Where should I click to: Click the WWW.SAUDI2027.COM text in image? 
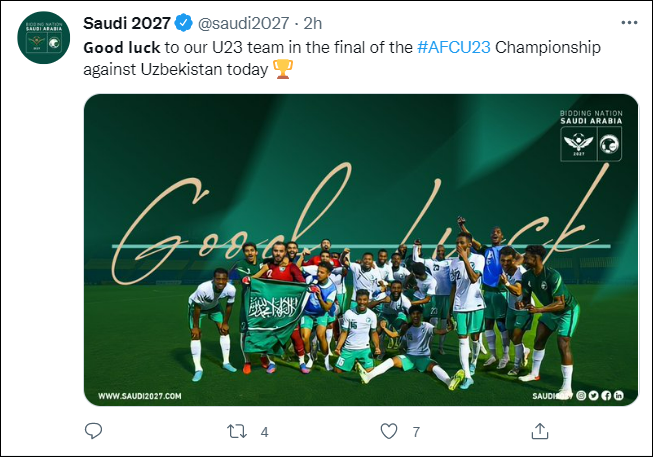pyautogui.click(x=140, y=396)
